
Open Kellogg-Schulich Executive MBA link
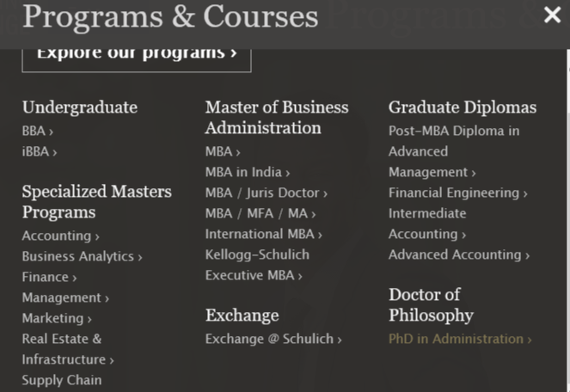256,265
